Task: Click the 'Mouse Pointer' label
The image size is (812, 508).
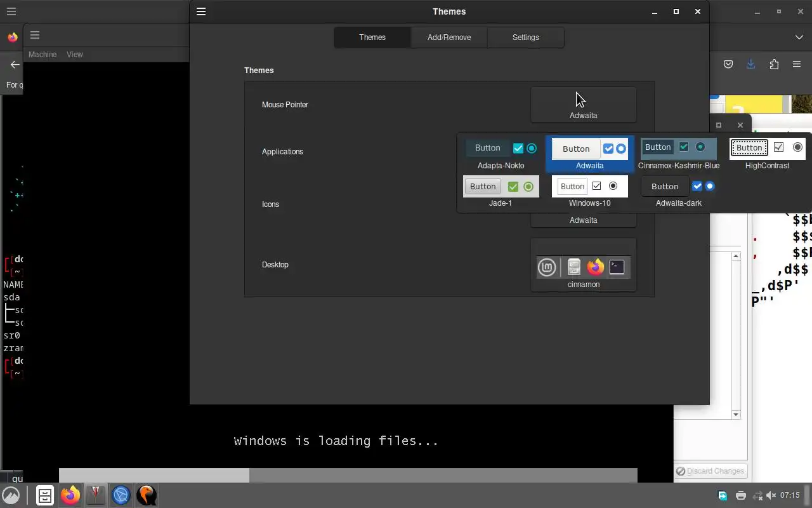Action: [285, 105]
